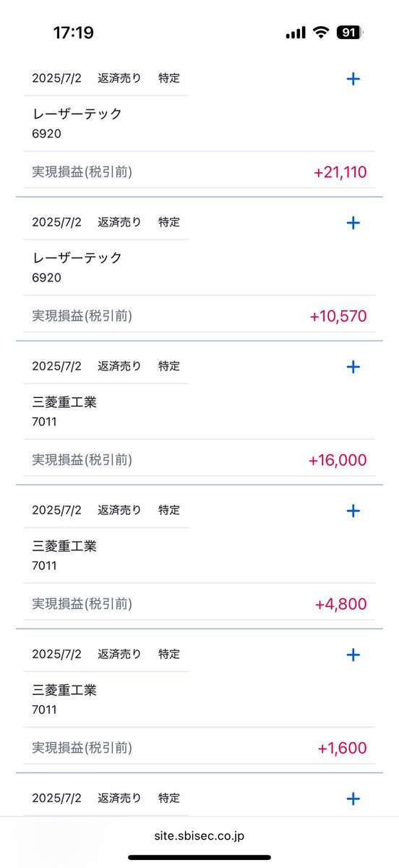Tap the Wi-Fi status icon
This screenshot has height=868, width=399.
click(x=319, y=33)
